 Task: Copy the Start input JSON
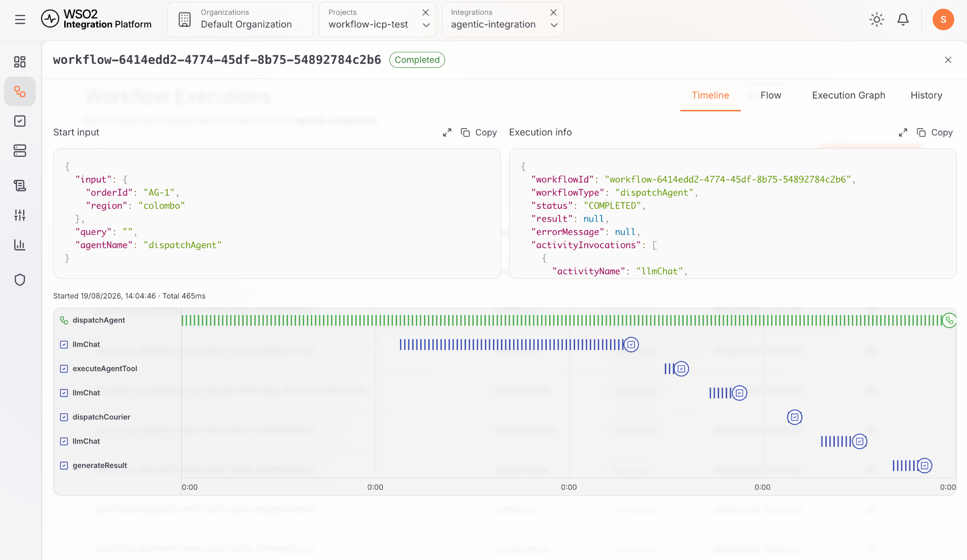point(479,133)
